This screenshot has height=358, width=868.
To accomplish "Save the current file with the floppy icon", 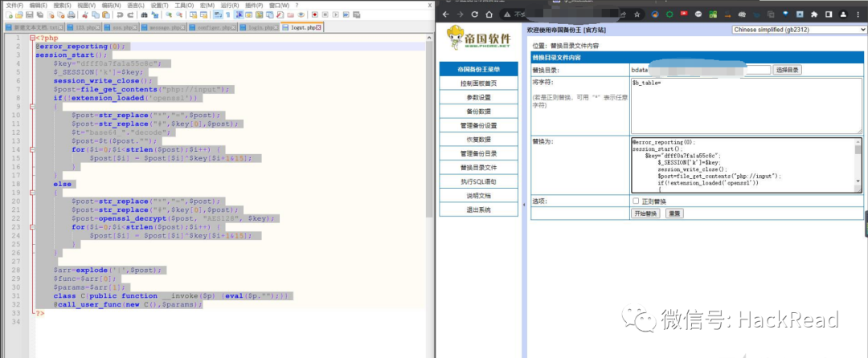I will pyautogui.click(x=30, y=15).
